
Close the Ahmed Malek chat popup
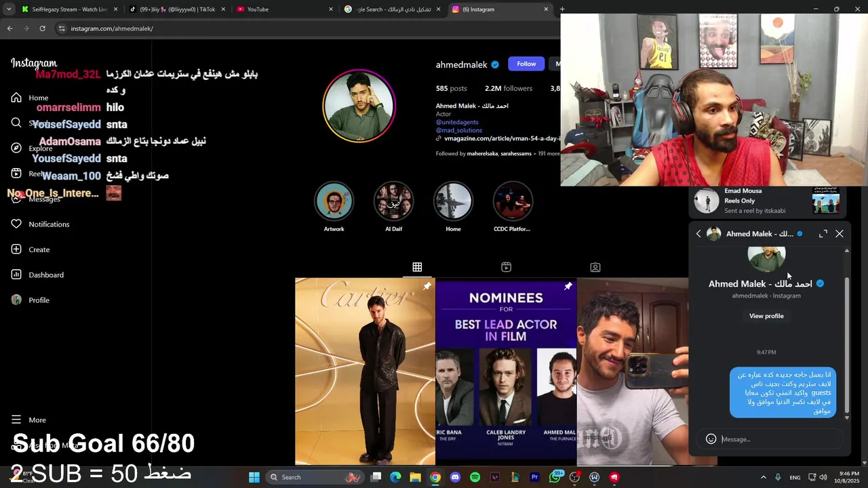(840, 234)
